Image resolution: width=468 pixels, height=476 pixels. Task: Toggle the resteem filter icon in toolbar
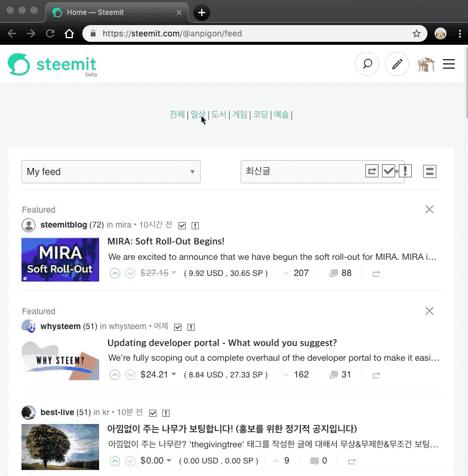(x=372, y=171)
